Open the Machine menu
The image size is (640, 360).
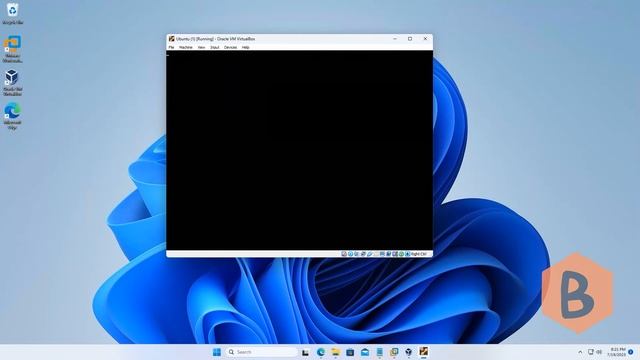[186, 47]
